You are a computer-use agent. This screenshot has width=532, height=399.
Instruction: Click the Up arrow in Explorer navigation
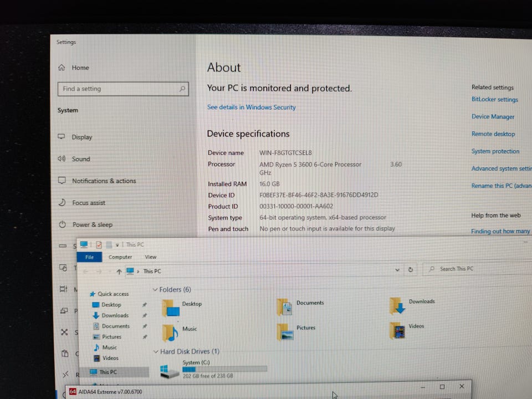pyautogui.click(x=119, y=272)
